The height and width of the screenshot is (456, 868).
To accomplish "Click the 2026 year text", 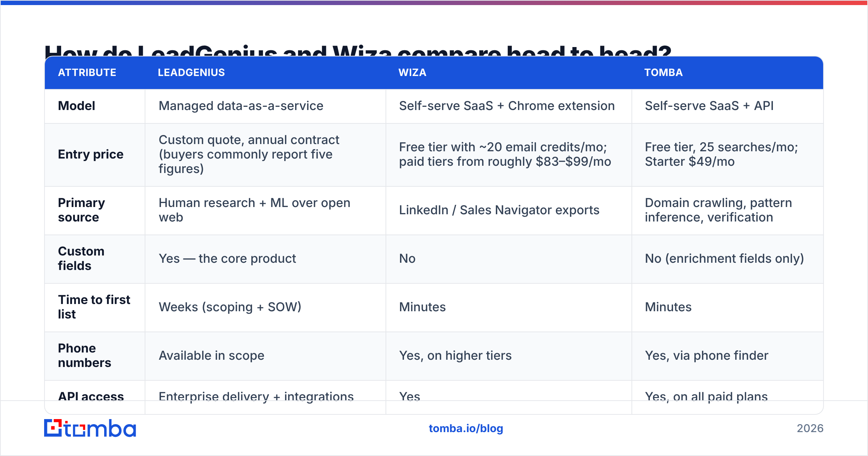I will pyautogui.click(x=810, y=428).
